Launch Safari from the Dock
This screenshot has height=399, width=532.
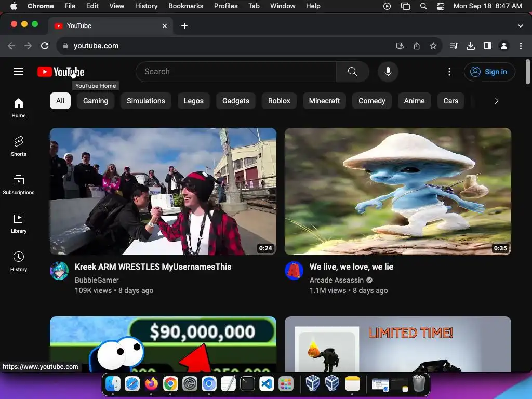click(132, 384)
